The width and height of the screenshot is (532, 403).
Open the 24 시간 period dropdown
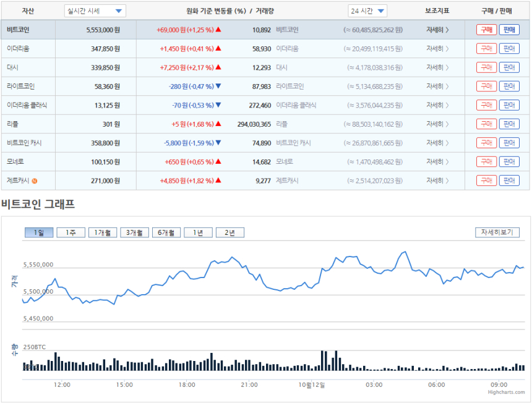[x=367, y=11]
